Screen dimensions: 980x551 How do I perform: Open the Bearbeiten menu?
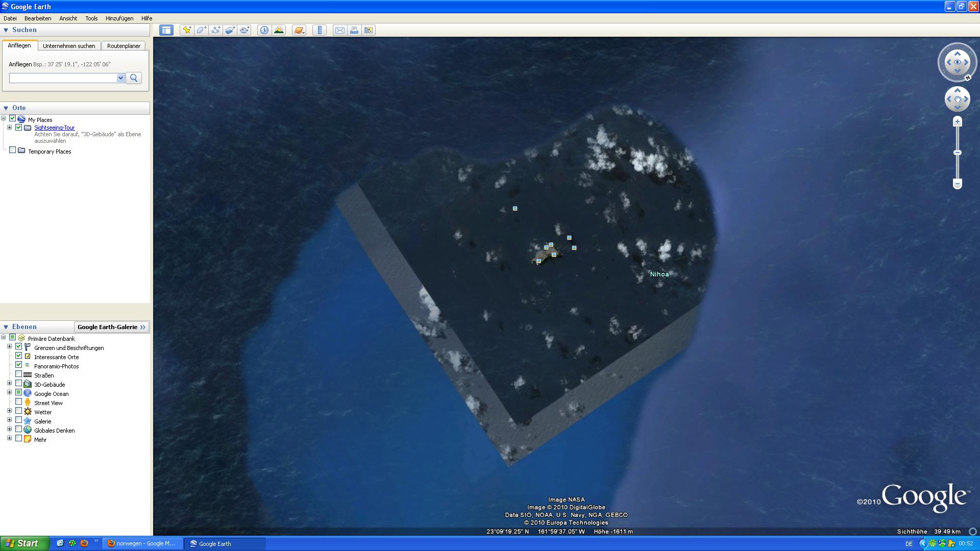pyautogui.click(x=38, y=18)
